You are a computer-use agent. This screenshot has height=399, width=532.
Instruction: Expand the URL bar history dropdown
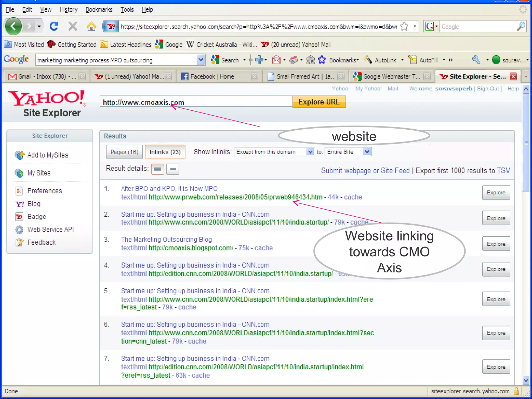tap(415, 26)
